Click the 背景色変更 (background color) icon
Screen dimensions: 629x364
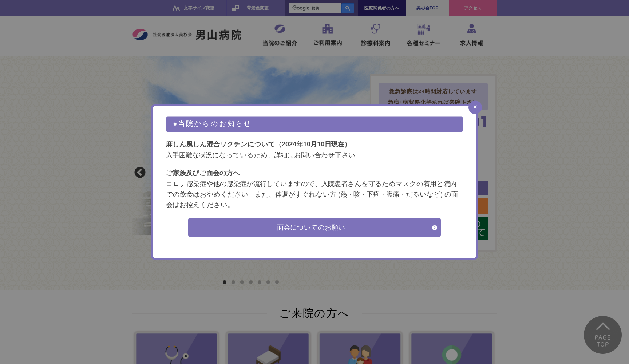(x=236, y=8)
